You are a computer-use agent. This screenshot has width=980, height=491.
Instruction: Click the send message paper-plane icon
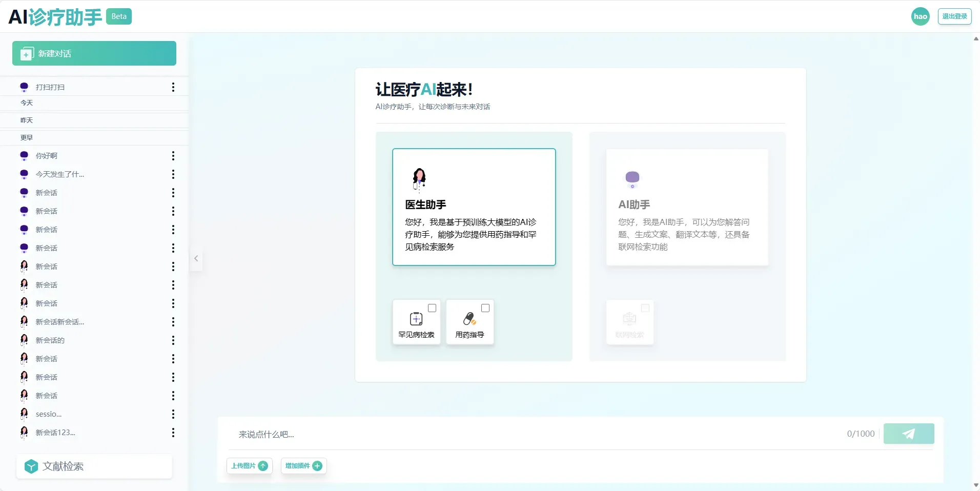pyautogui.click(x=908, y=434)
